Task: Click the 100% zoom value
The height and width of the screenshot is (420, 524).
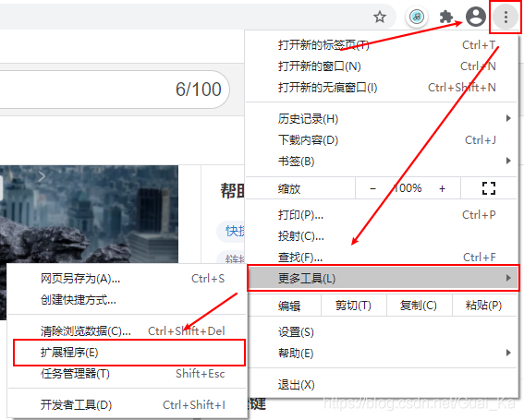Action: (x=408, y=188)
